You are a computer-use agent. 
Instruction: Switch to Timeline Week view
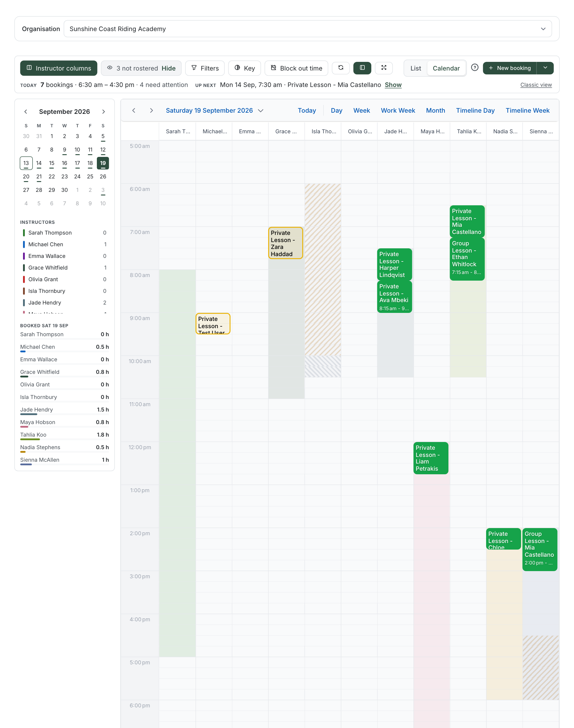coord(527,111)
